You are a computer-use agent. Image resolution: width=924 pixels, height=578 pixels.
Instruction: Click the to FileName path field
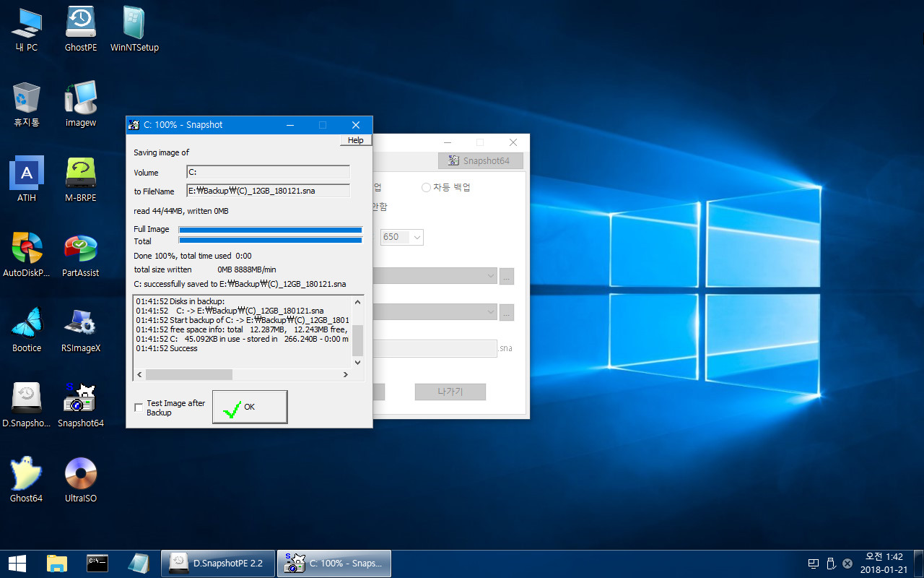pos(269,191)
